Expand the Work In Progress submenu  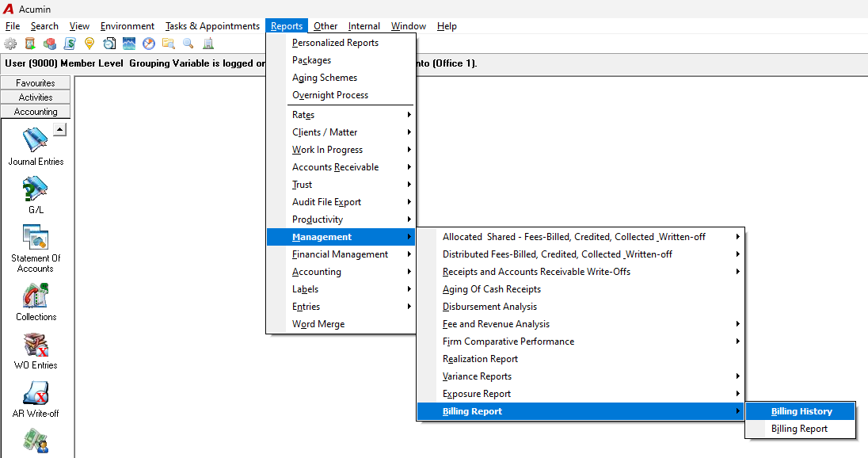coord(341,150)
